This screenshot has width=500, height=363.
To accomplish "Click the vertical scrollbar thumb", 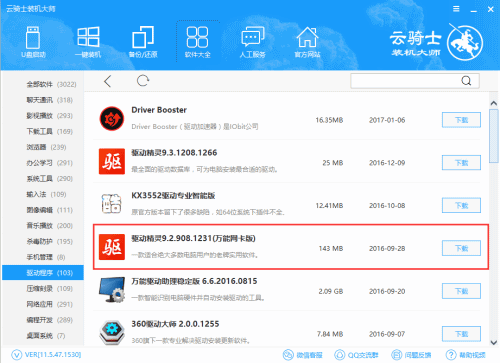I will point(494,136).
